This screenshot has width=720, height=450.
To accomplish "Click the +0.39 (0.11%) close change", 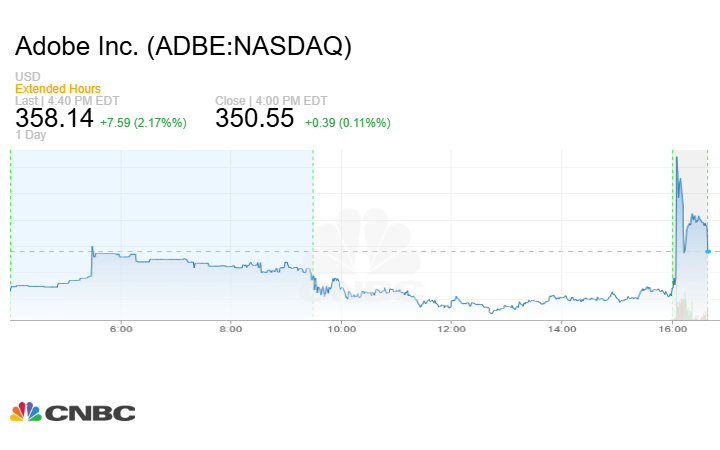I will point(346,122).
